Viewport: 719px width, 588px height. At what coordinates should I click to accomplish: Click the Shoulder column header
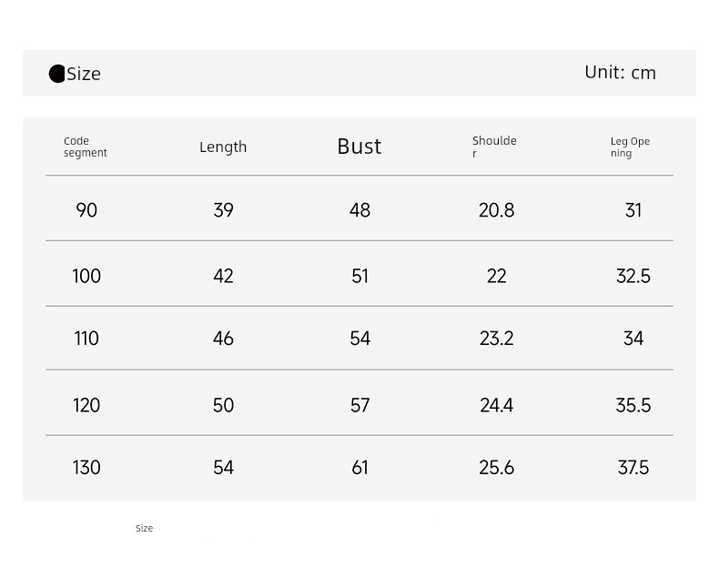(x=494, y=147)
